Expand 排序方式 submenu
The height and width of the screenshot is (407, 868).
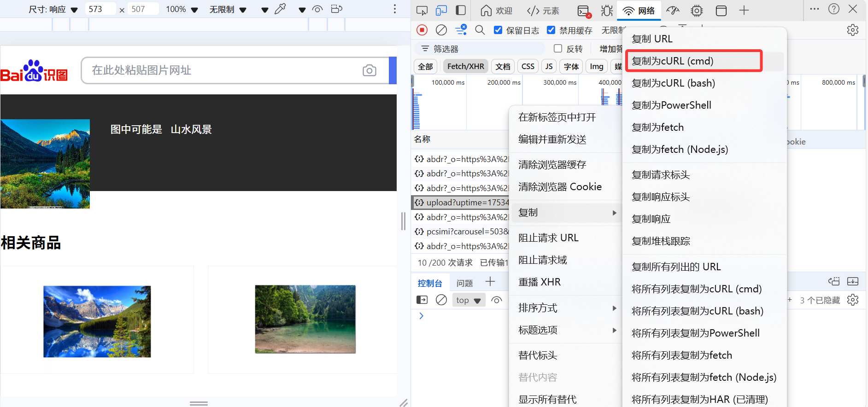tap(566, 308)
